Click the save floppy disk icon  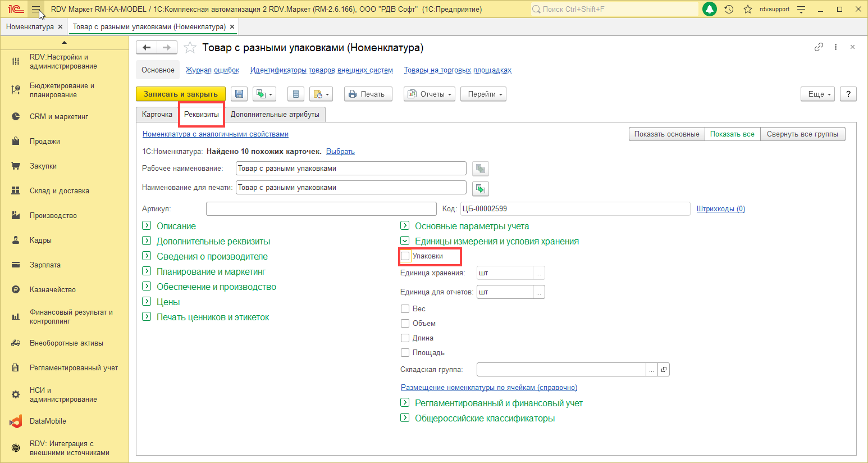pos(239,94)
